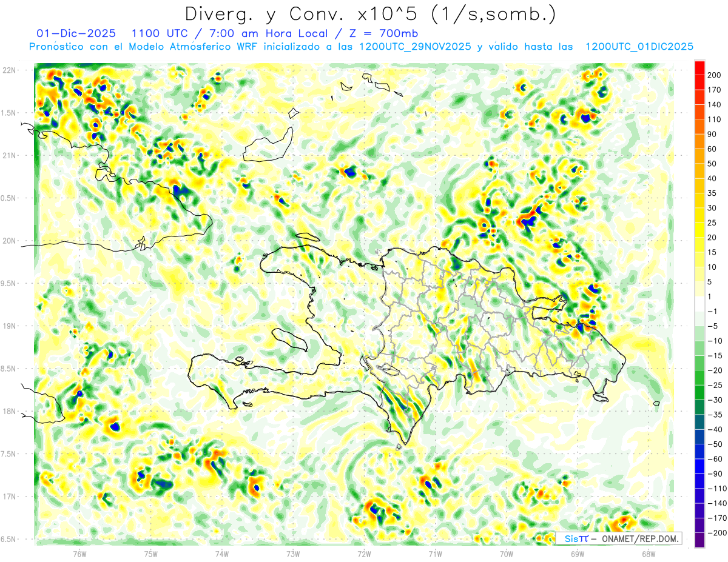Pick the red swatch atop the color bar

(x=699, y=68)
